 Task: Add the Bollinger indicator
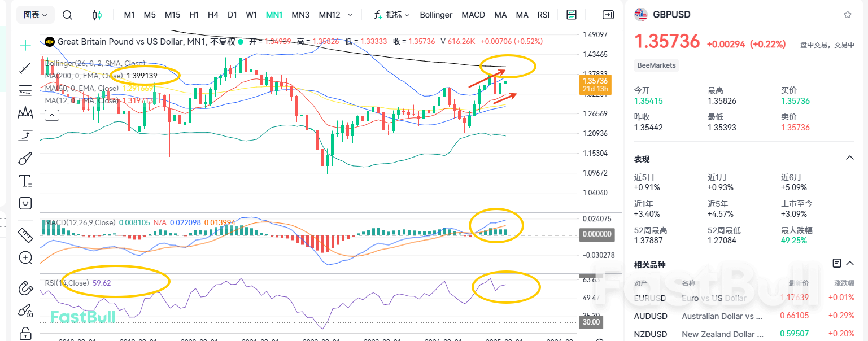[435, 15]
